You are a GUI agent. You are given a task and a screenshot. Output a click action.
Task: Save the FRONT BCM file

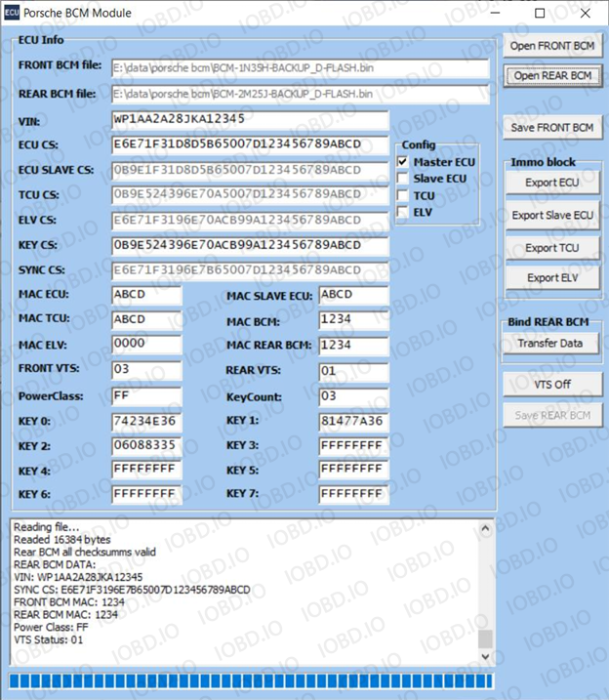point(552,128)
